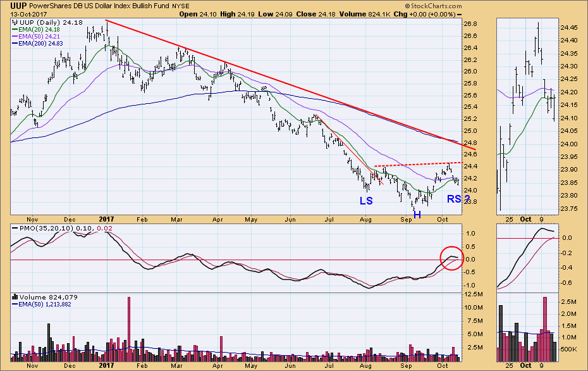Click the UUP (Daily) 24.18 legend entry
588x371 pixels.
coord(47,23)
